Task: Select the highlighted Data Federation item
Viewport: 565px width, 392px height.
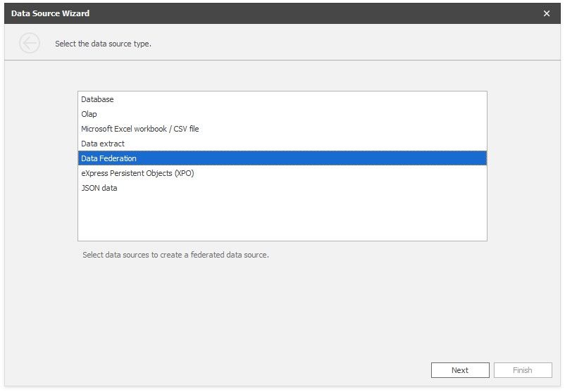Action: (109, 158)
